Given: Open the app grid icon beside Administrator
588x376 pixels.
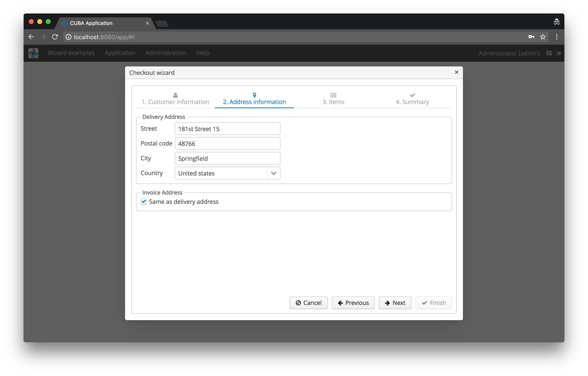Looking at the screenshot, I should pyautogui.click(x=549, y=53).
